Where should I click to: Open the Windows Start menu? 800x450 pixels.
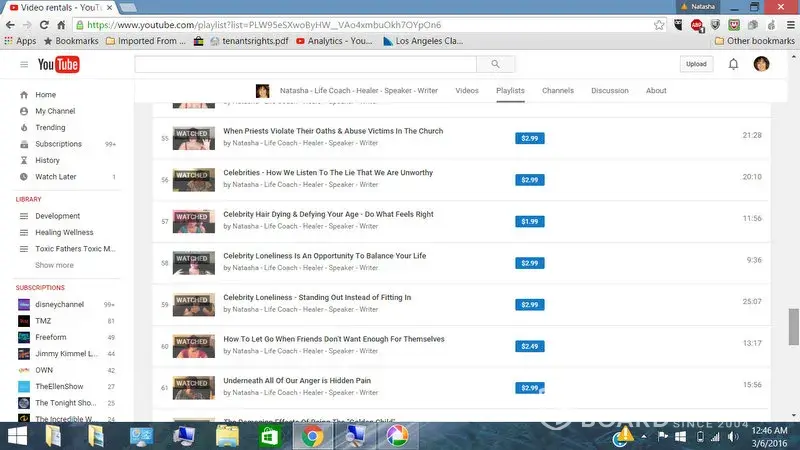(20, 435)
